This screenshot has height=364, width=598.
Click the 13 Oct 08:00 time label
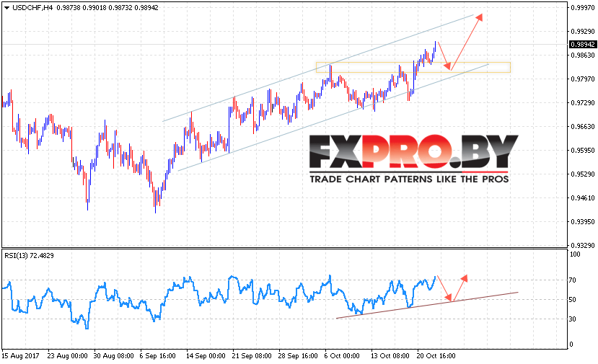[390, 356]
